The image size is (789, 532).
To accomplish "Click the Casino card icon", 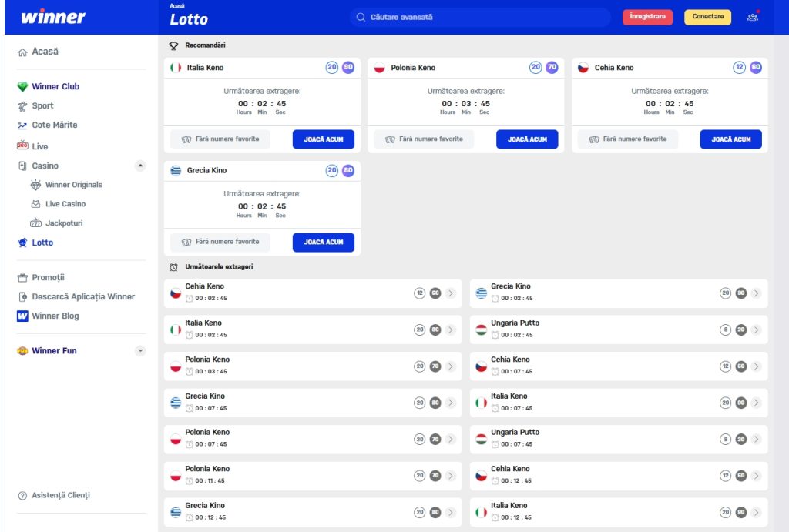I will click(22, 166).
